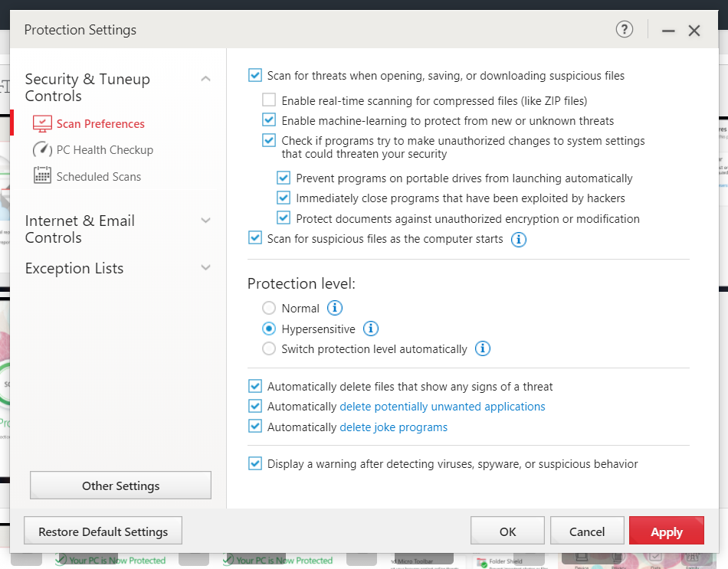The width and height of the screenshot is (728, 569).
Task: Open delete potentially unwanted applications link
Action: point(442,407)
